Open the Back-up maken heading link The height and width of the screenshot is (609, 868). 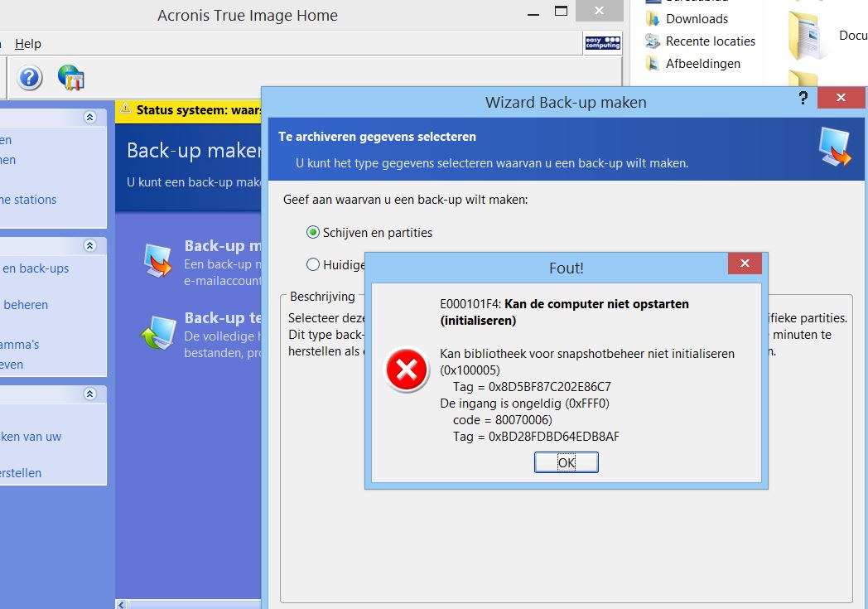pos(223,246)
